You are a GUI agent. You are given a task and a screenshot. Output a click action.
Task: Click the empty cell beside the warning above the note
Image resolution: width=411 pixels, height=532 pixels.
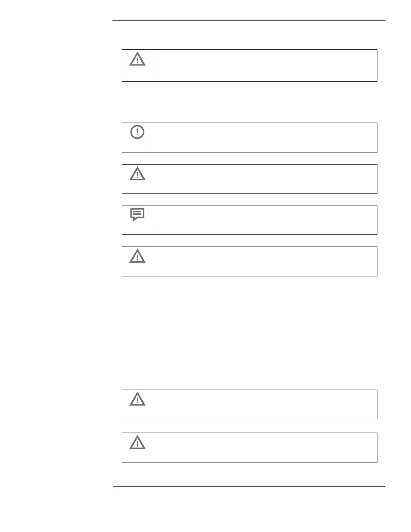pyautogui.click(x=265, y=179)
